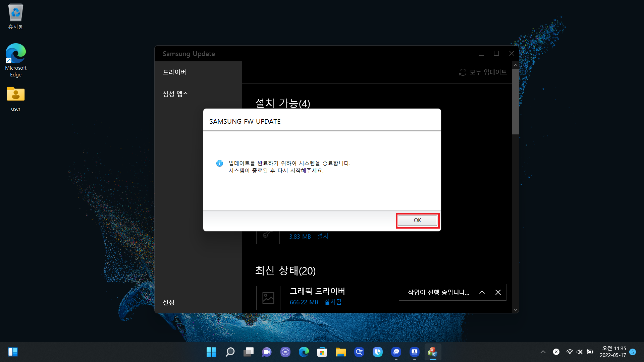Click the 모두 업데이트 refresh icon
644x362 pixels.
click(x=463, y=72)
